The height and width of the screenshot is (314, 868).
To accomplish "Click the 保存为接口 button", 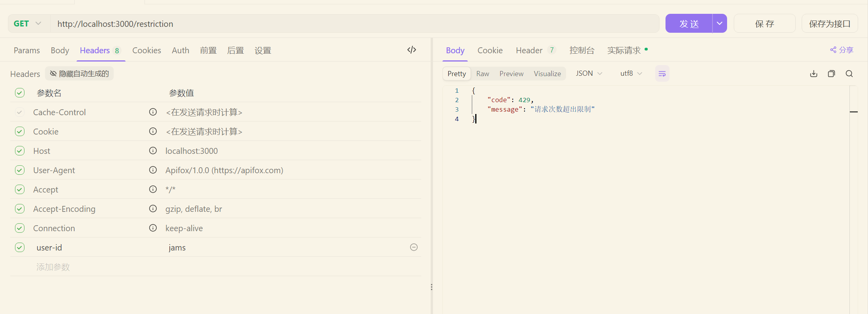I will (x=829, y=24).
